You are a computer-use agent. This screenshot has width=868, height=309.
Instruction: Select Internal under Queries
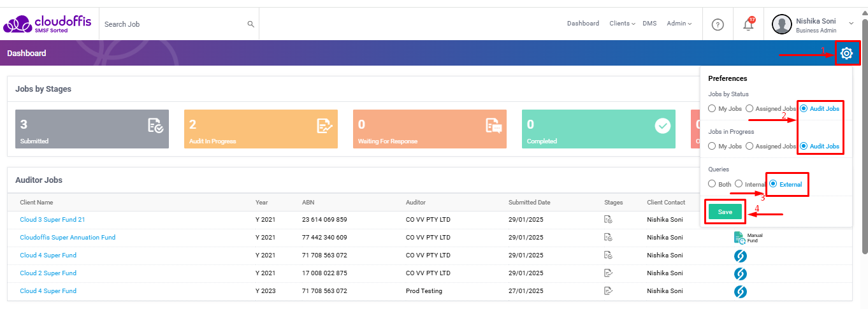(x=739, y=184)
